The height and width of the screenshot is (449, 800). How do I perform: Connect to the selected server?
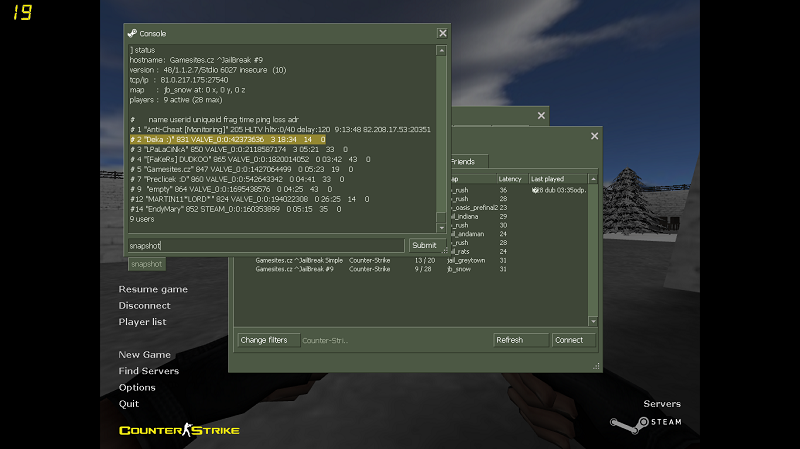pos(573,340)
